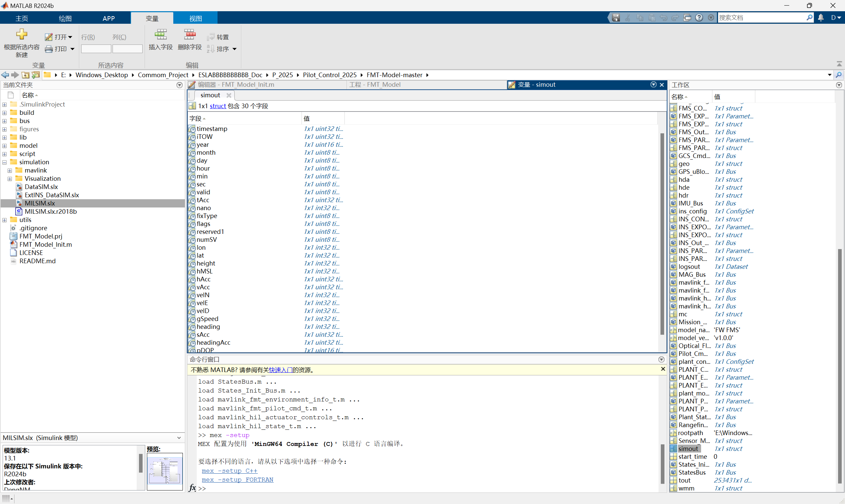Collapse the simulation folder
845x504 pixels.
(4, 162)
